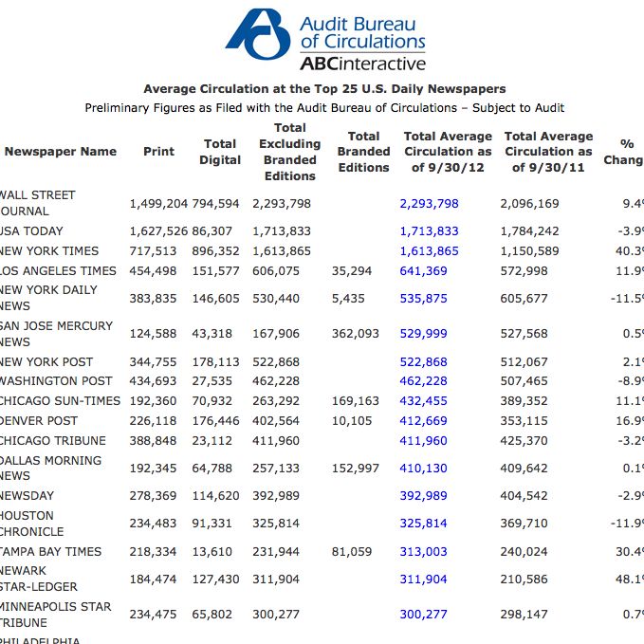Click Newsday 392,989 blue link
Image resolution: width=644 pixels, height=644 pixels.
(423, 495)
